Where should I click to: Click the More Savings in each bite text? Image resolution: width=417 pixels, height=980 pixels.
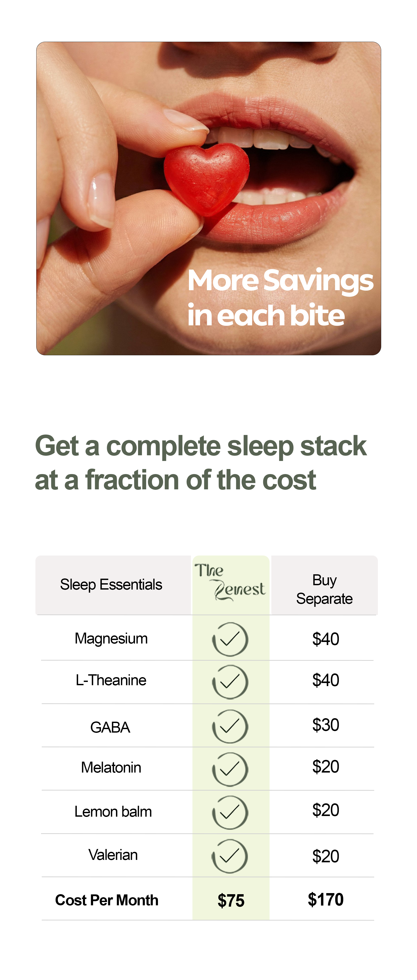[x=280, y=297]
